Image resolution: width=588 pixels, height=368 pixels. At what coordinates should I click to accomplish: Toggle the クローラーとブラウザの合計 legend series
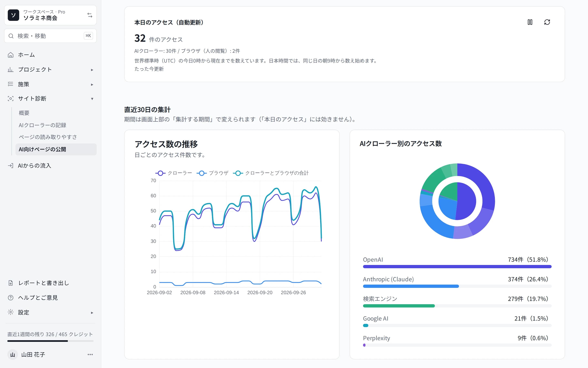(x=271, y=173)
